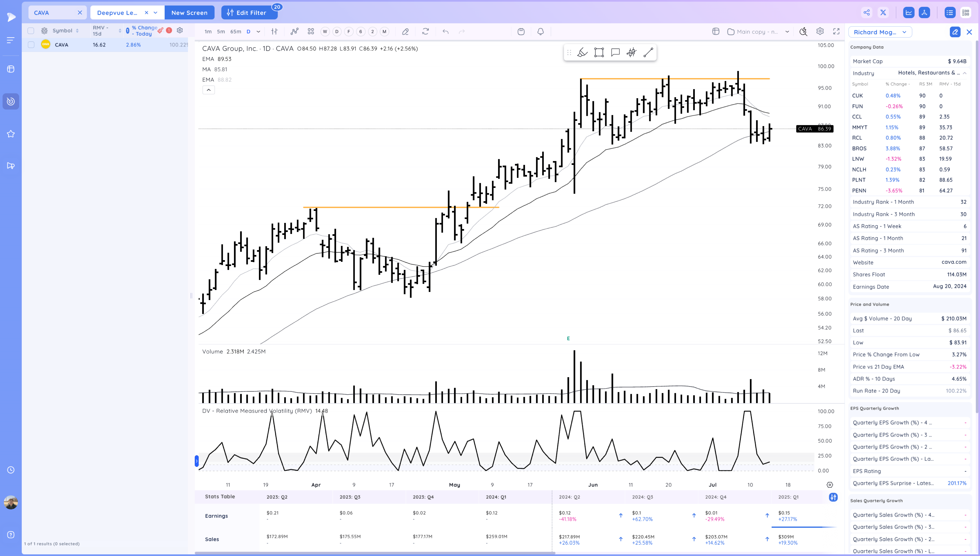Image resolution: width=980 pixels, height=556 pixels.
Task: Open the timeframe dropdown next to D
Action: [258, 32]
